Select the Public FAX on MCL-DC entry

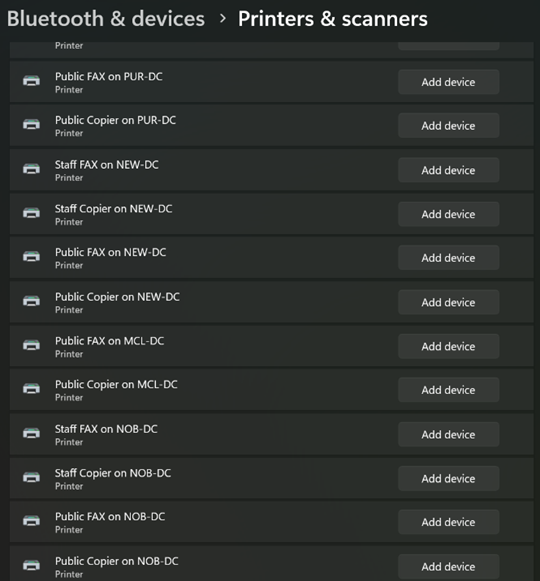[272, 346]
